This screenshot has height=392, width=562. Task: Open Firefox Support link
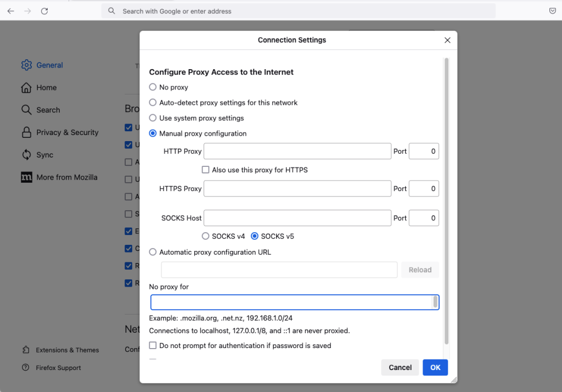click(x=58, y=368)
